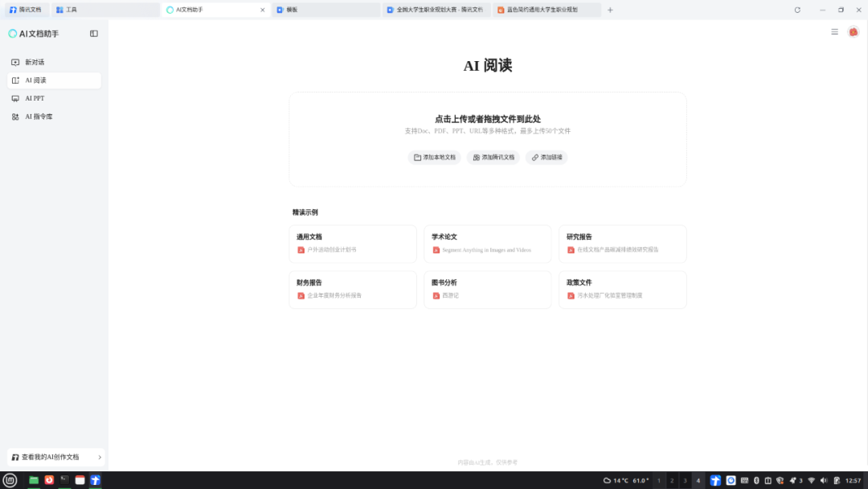
Task: Click 添加腾讯文档 button
Action: [493, 158]
